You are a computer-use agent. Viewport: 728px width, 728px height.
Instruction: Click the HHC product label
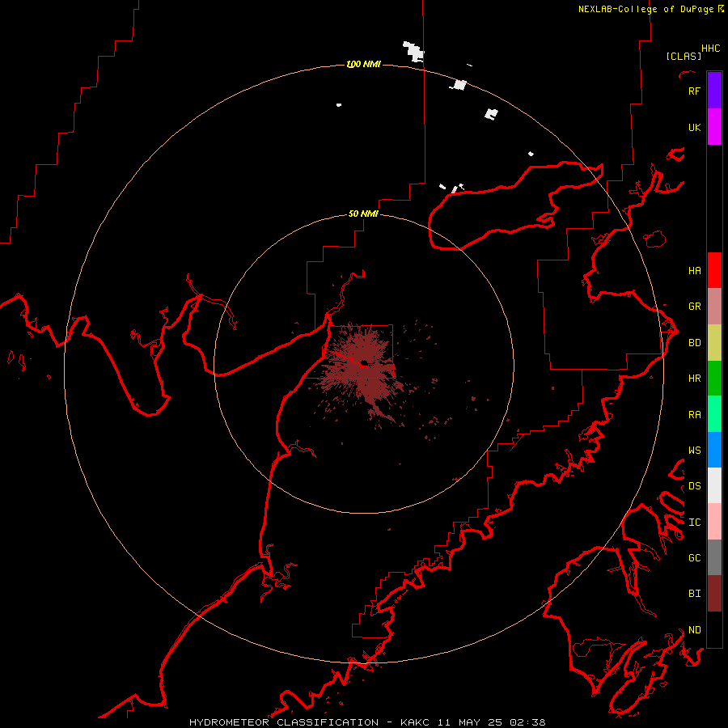[x=711, y=49]
